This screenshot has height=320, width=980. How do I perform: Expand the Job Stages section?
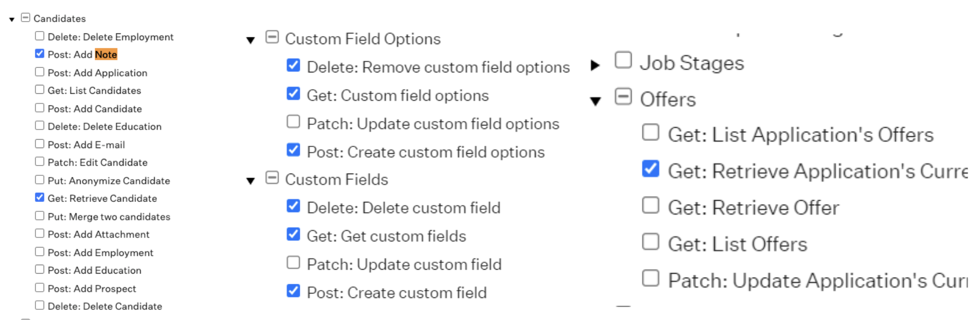(594, 65)
